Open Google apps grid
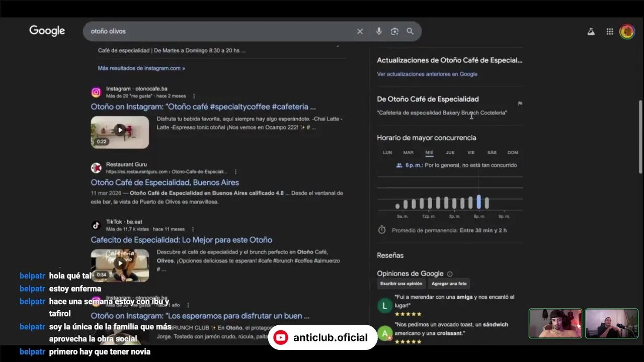This screenshot has width=644, height=362. (x=610, y=32)
